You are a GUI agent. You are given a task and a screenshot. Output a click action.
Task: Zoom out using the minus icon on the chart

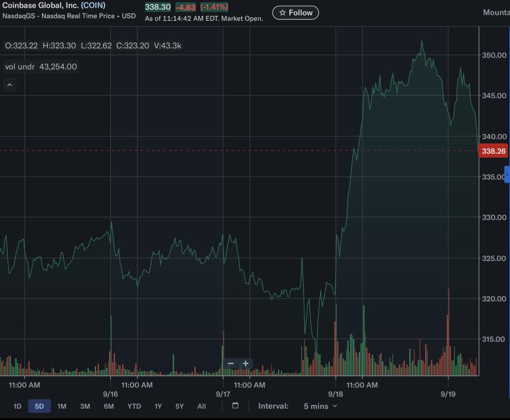tap(231, 363)
